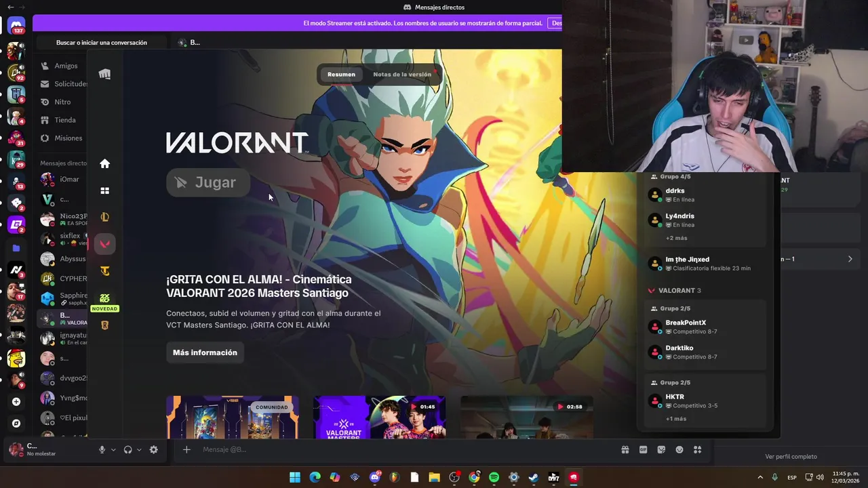The height and width of the screenshot is (488, 868).
Task: Open Discord user settings gear
Action: pyautogui.click(x=153, y=449)
